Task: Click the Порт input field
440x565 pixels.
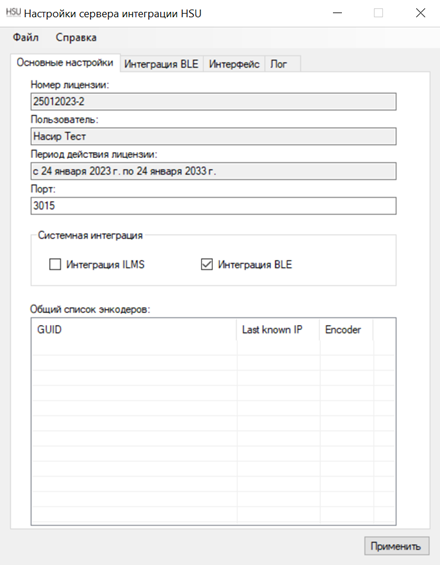Action: pos(214,206)
